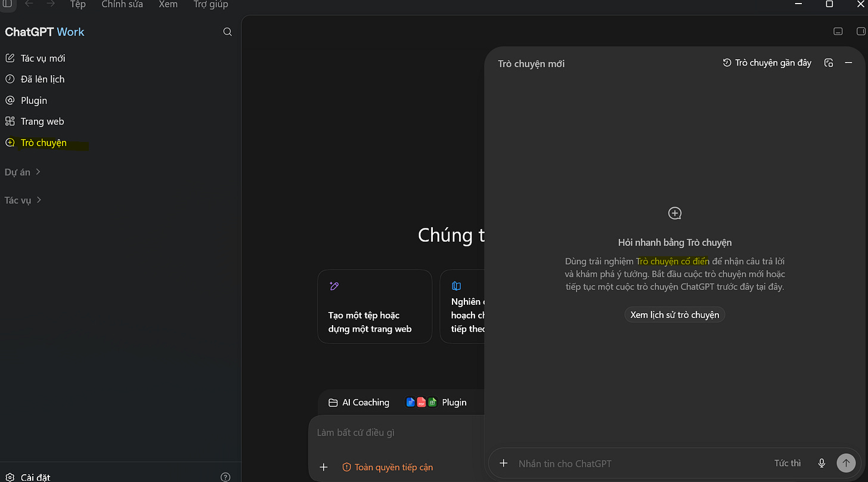Click the plus icon under Làm bất cứ điều gì
Image resolution: width=868 pixels, height=482 pixels.
(x=324, y=467)
